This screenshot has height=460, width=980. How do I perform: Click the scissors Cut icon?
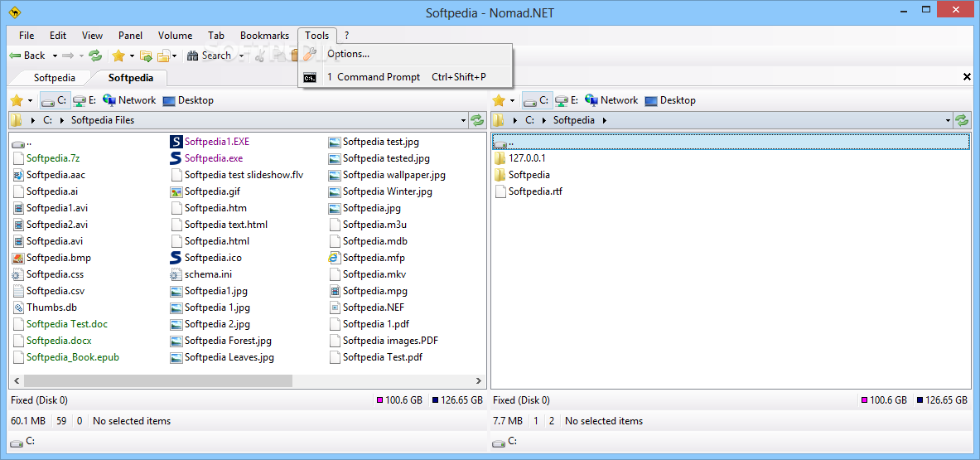pos(260,56)
